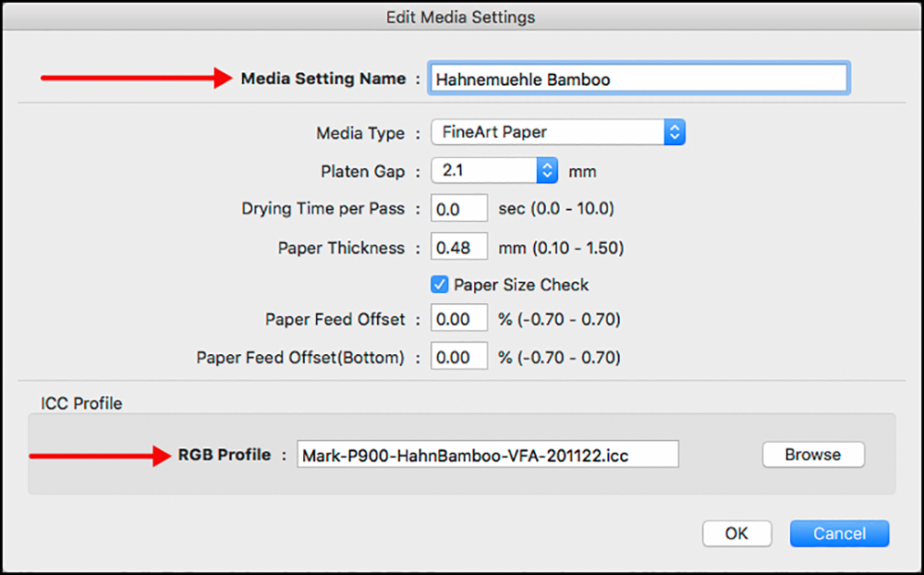Click the 'Platen Gap' label

(x=363, y=172)
